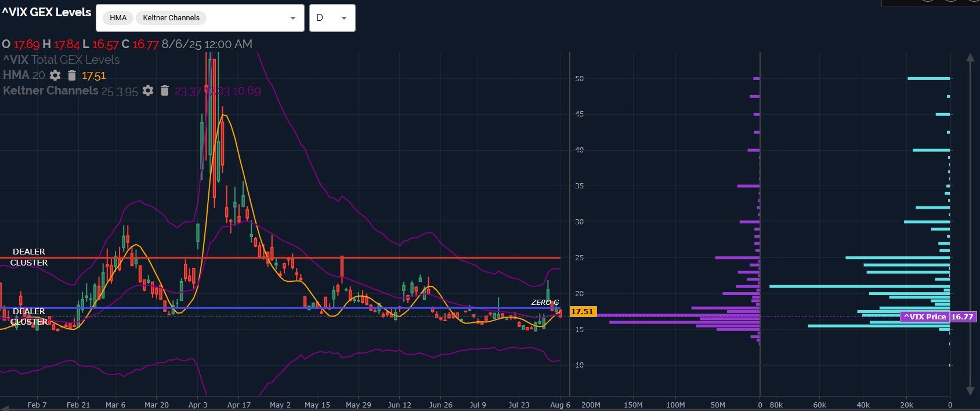Select the Keltner Channels chip

171,18
